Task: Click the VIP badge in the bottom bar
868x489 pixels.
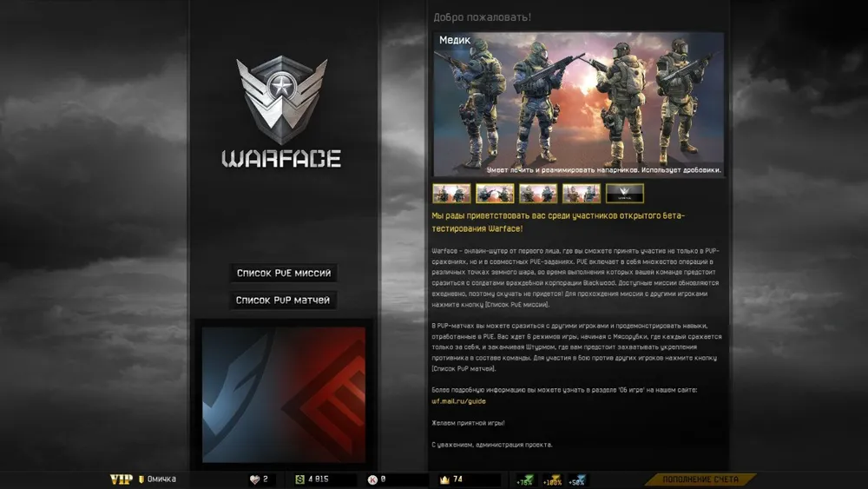Action: coord(122,479)
